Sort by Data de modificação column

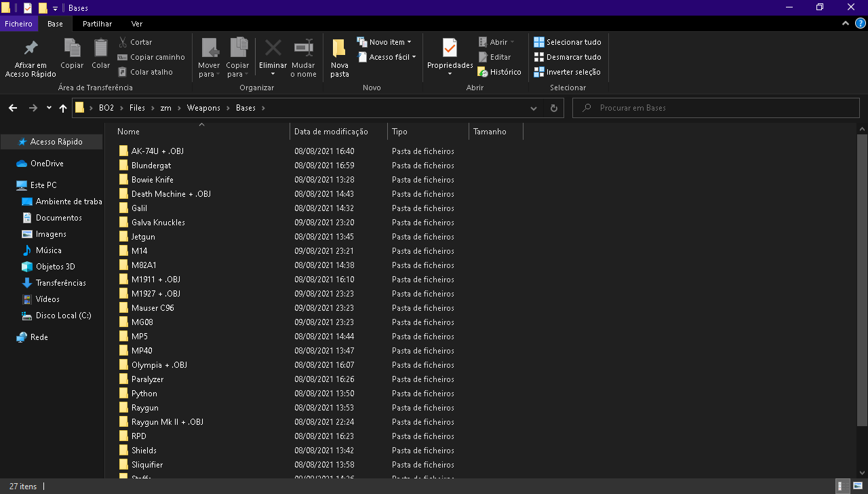(338, 132)
